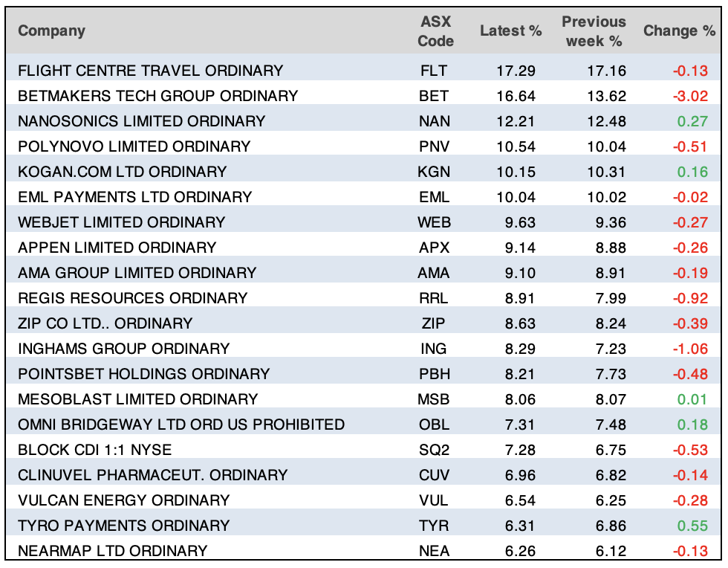Click EML PAYMENTS LTD ORDINARY
This screenshot has height=568, width=728.
click(x=134, y=197)
